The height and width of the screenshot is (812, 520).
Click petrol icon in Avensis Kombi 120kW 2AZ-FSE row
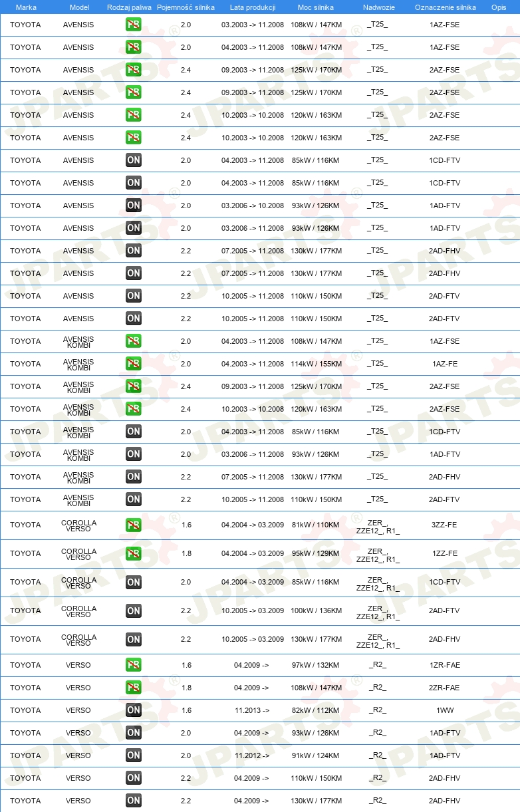pyautogui.click(x=134, y=409)
